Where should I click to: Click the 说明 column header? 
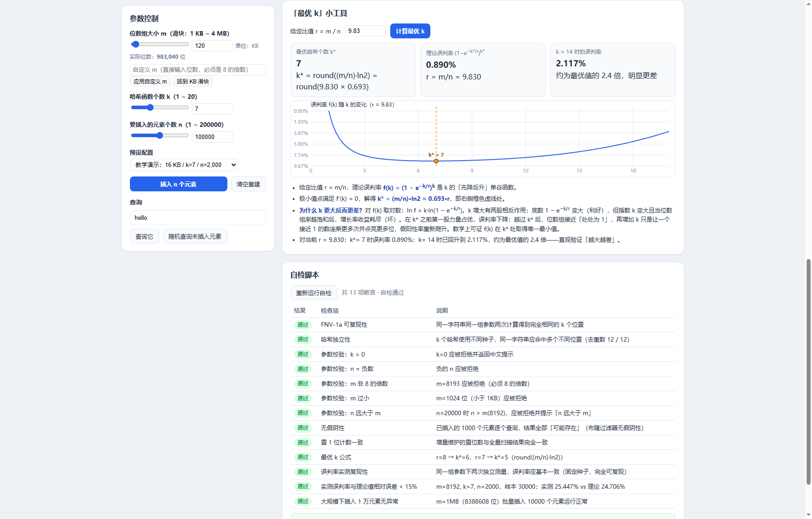[x=442, y=310]
